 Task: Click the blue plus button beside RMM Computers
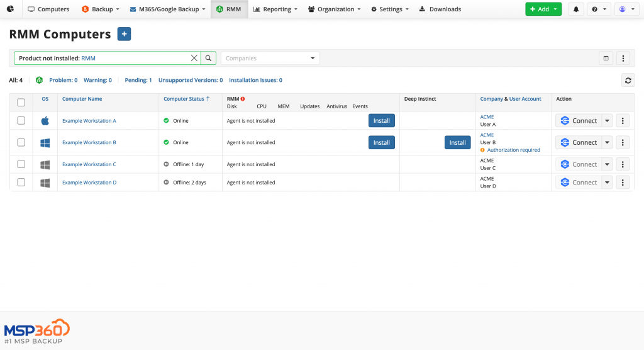point(124,35)
